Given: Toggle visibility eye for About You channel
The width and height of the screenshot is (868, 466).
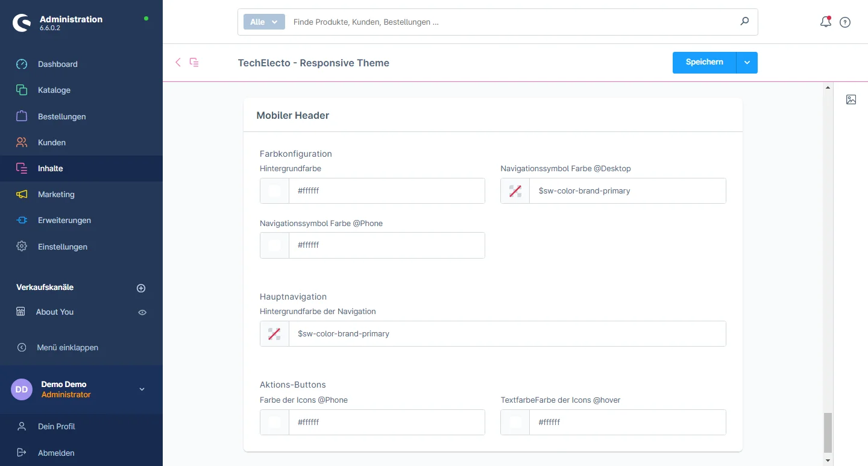Looking at the screenshot, I should (142, 312).
